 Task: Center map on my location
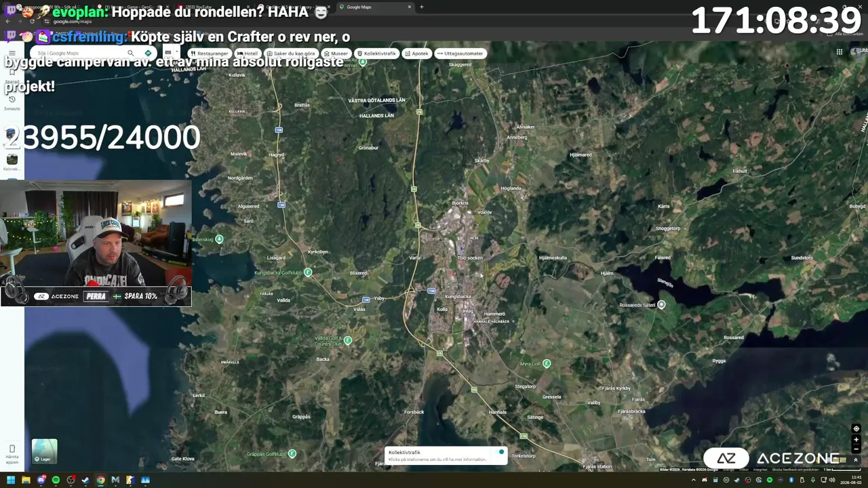[x=856, y=428]
